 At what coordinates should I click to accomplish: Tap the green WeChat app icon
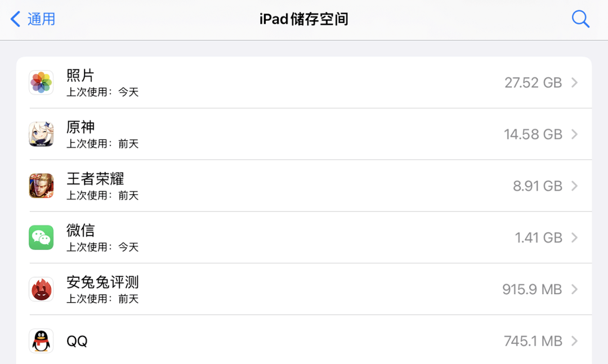(41, 238)
